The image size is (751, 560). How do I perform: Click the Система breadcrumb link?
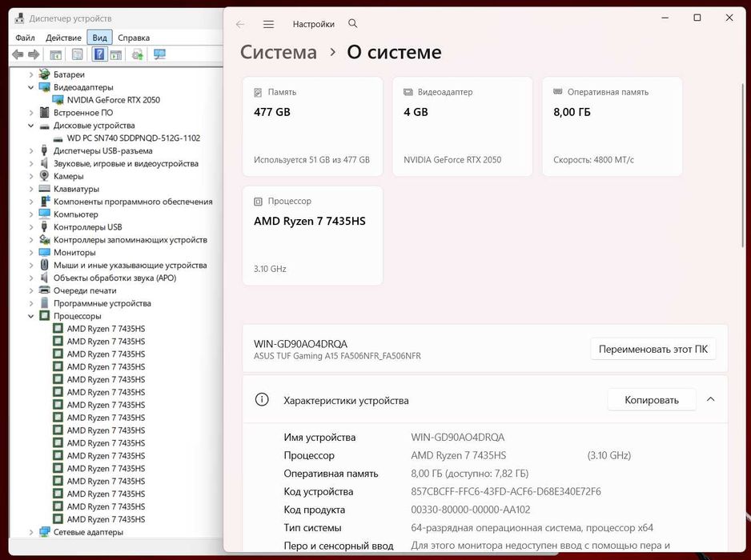tap(279, 52)
